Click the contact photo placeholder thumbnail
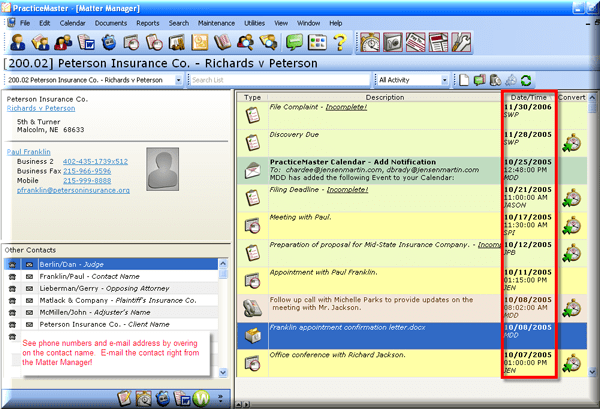The width and height of the screenshot is (600, 409). (163, 169)
